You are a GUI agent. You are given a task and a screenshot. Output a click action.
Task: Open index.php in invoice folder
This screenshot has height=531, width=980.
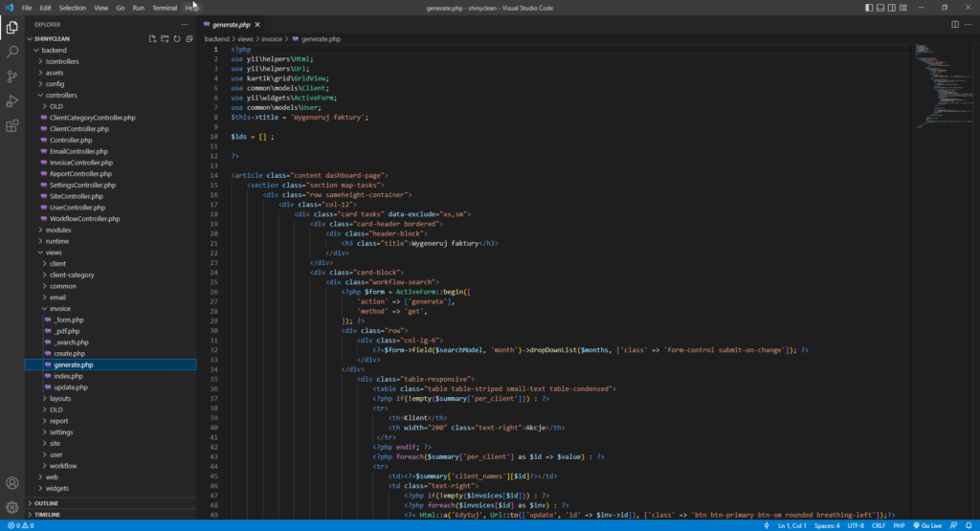68,376
